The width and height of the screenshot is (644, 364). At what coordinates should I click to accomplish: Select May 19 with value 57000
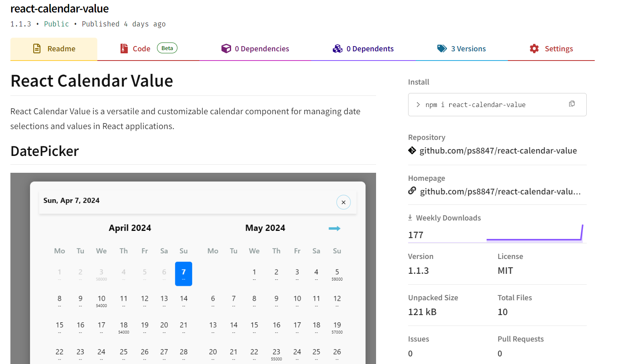pos(337,327)
